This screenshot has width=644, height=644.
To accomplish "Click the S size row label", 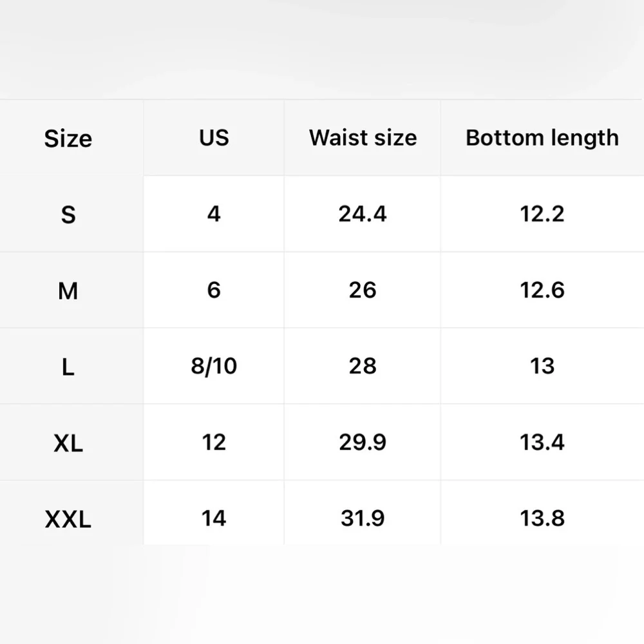I will click(x=68, y=214).
